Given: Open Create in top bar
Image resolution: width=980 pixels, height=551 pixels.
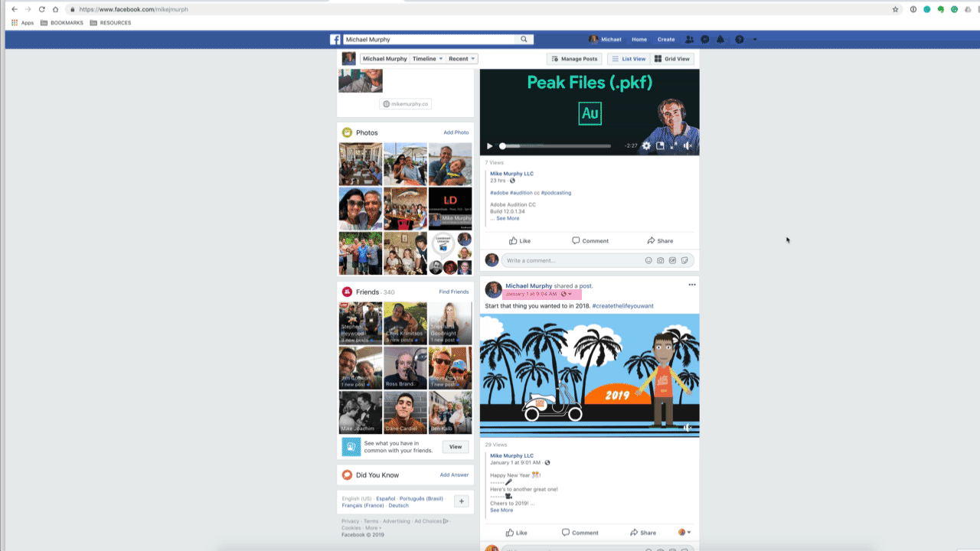Looking at the screenshot, I should pyautogui.click(x=666, y=40).
